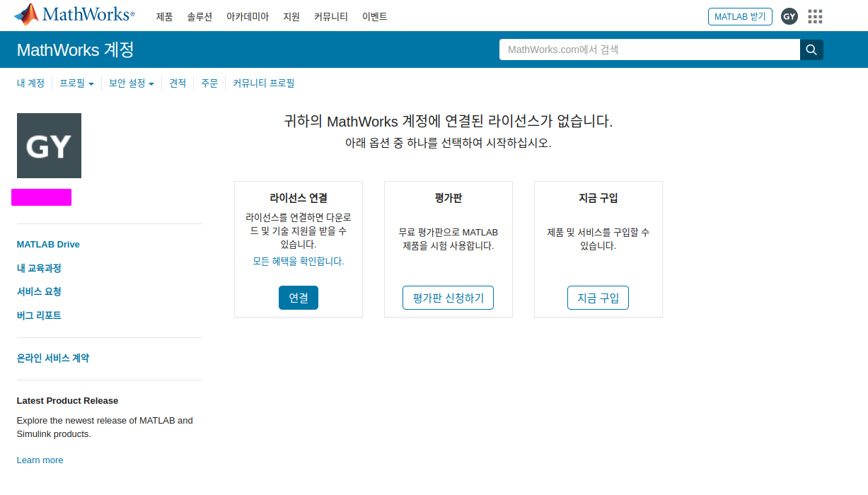Open the apps grid icon

815,16
